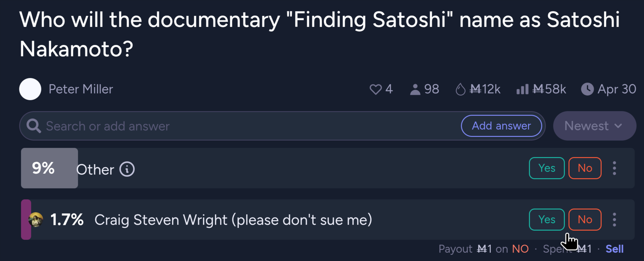Click the volume bar chart icon
The height and width of the screenshot is (261, 644).
click(x=522, y=89)
